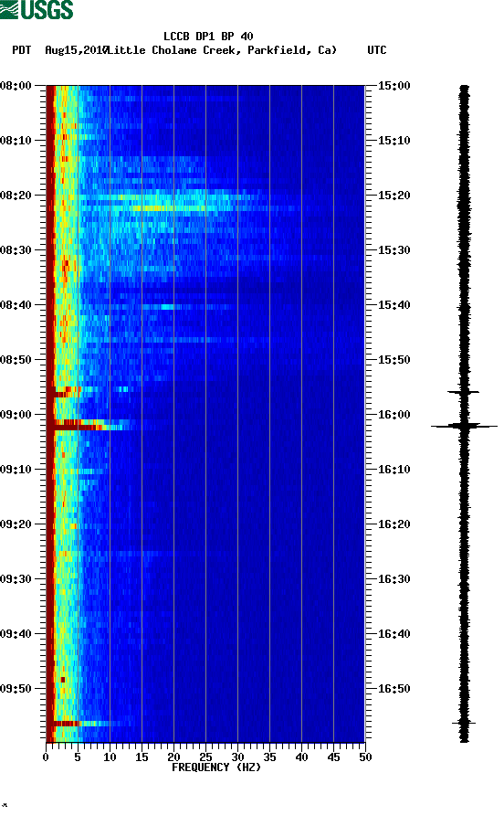Screen dimensions: 504x815
Task: Click the USGS logo
Action: click(37, 9)
